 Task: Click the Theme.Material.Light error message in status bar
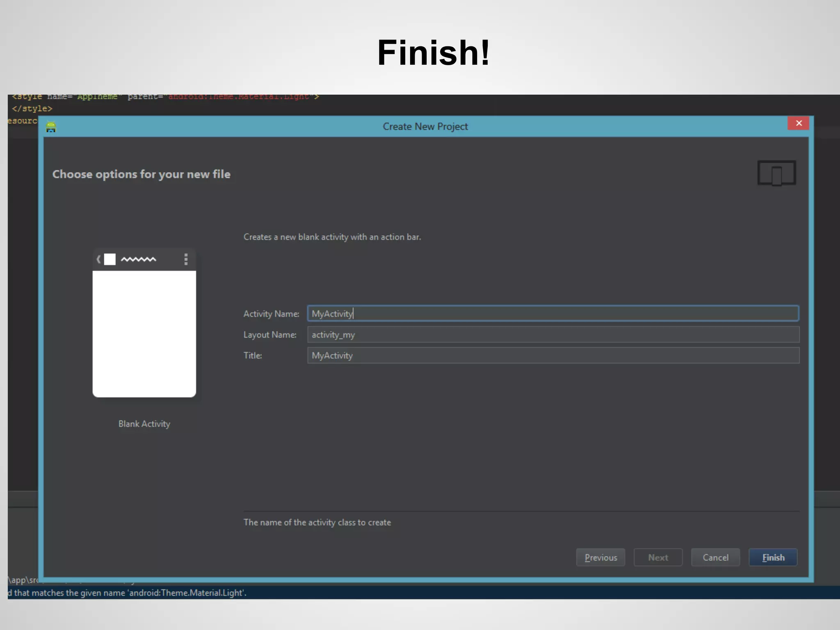point(127,593)
